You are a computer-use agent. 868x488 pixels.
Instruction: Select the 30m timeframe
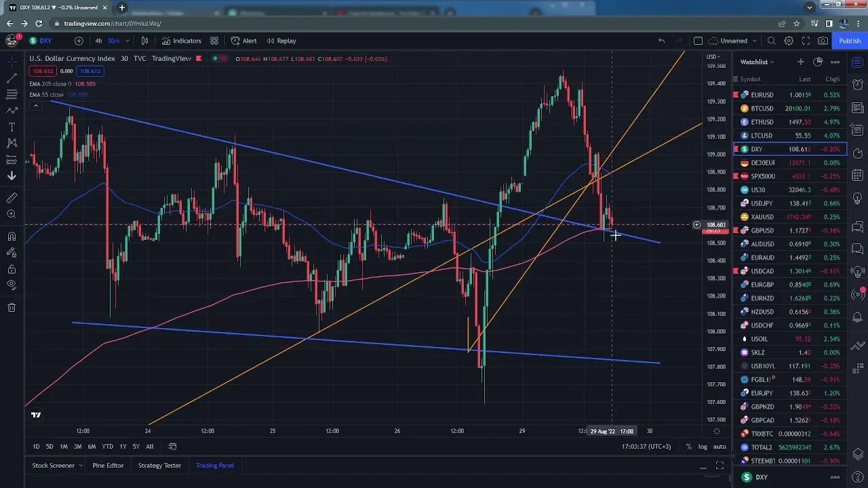[113, 41]
